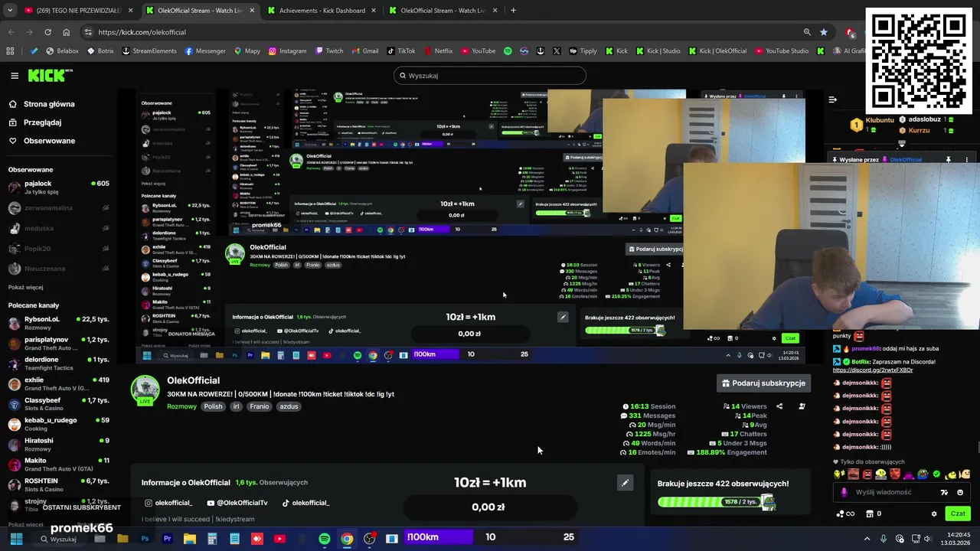Click the Rozmowy category link
The width and height of the screenshot is (980, 551).
point(181,406)
